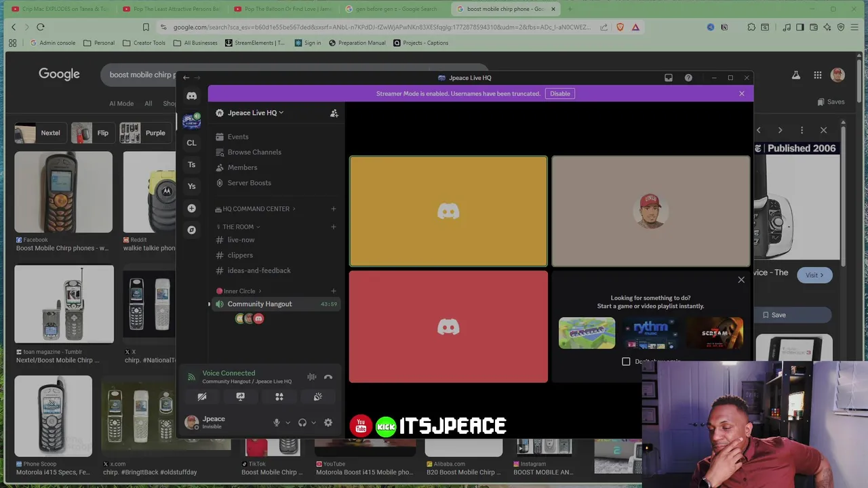Image resolution: width=868 pixels, height=488 pixels.
Task: Bookmark the current page in browser
Action: (145, 27)
